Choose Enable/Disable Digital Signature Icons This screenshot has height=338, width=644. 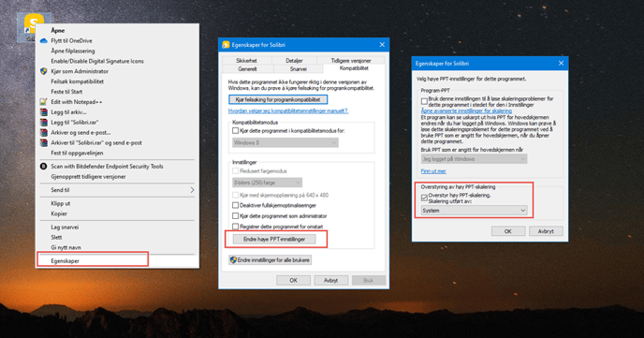click(97, 61)
